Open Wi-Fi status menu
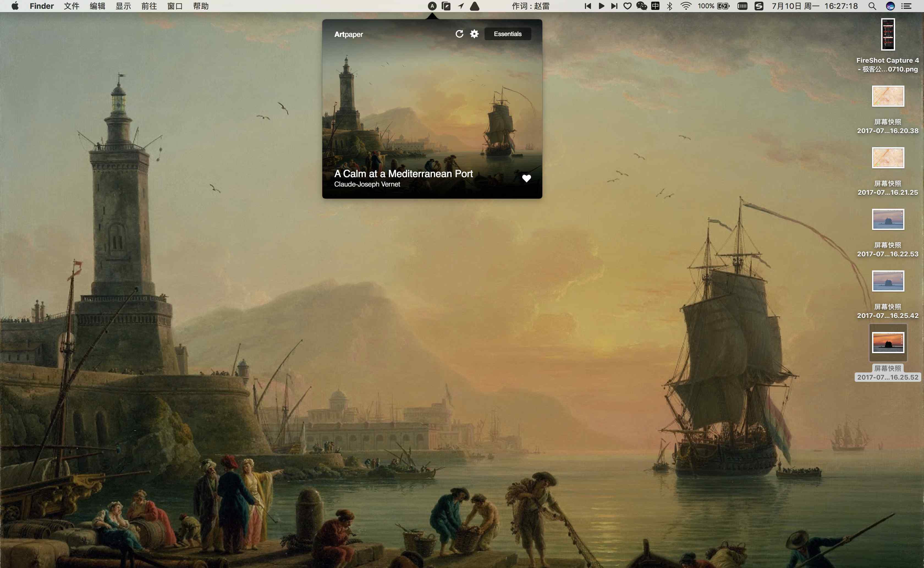Screen dimensions: 924x568 pos(686,6)
